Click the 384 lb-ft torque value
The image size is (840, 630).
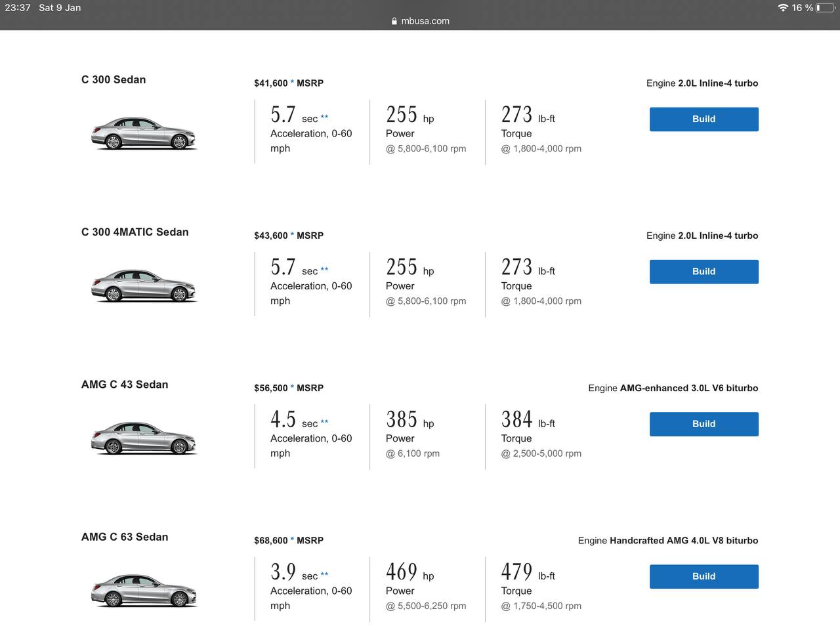[x=528, y=419]
